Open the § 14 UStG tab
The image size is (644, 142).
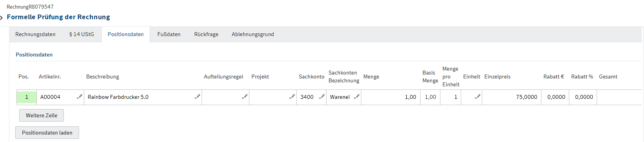pos(81,34)
